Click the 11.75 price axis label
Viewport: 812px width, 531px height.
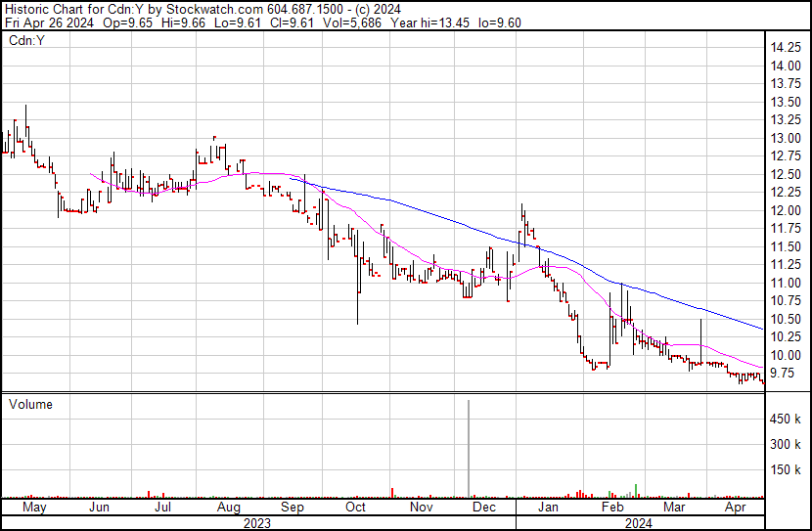[786, 229]
